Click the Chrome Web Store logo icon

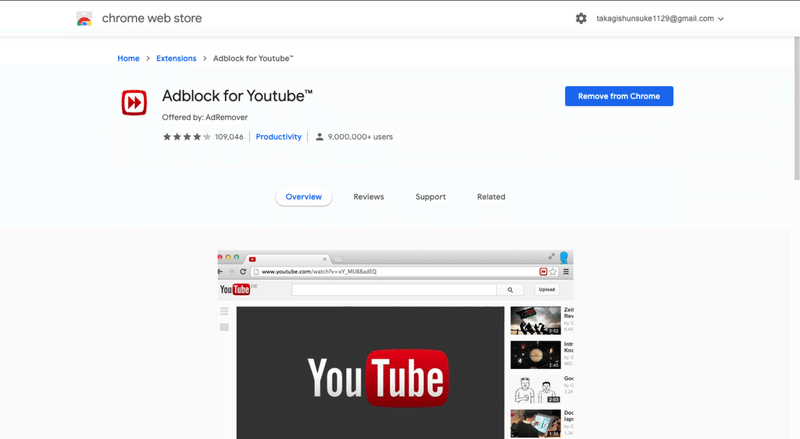pyautogui.click(x=84, y=19)
